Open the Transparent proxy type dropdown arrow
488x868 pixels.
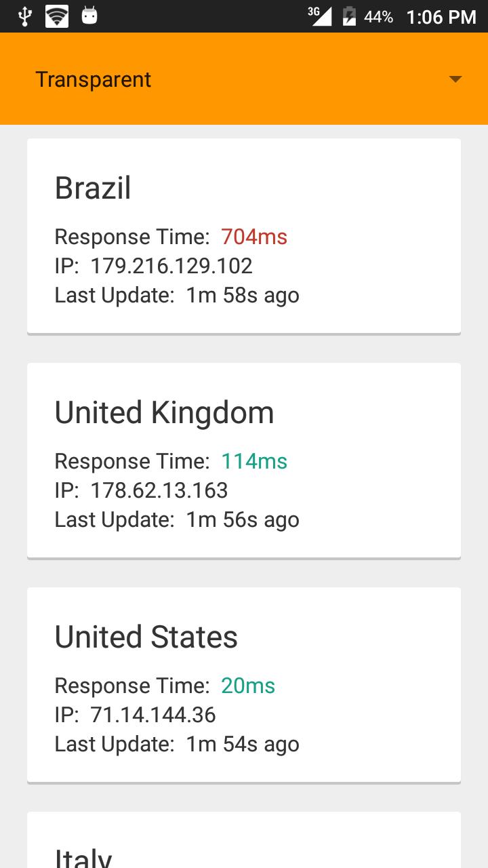coord(455,79)
